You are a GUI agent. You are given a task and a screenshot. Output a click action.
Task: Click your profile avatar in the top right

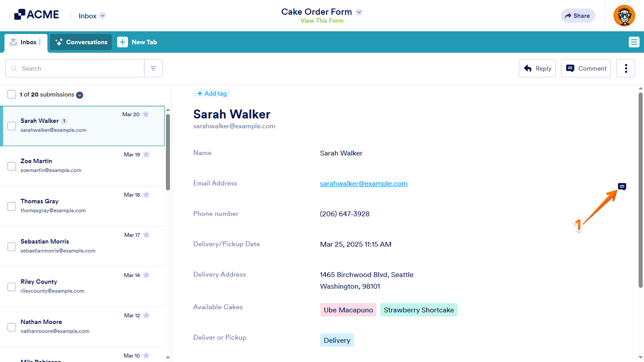pos(624,15)
